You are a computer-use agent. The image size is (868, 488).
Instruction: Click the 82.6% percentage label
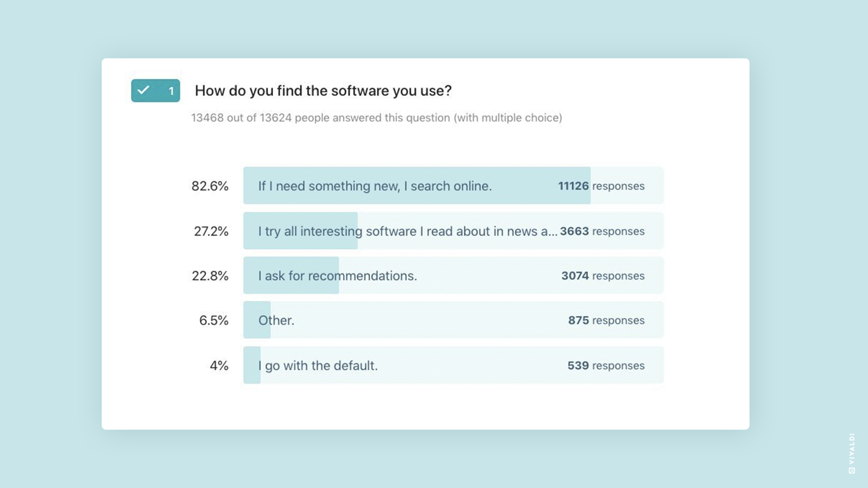pos(210,186)
